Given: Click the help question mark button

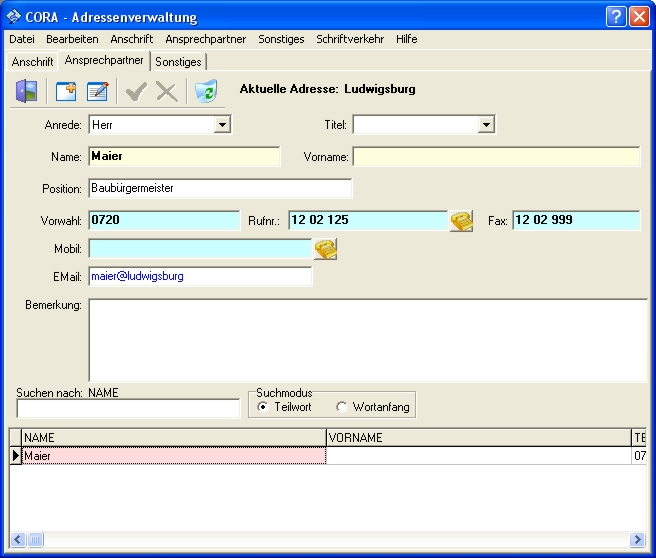Looking at the screenshot, I should click(616, 17).
